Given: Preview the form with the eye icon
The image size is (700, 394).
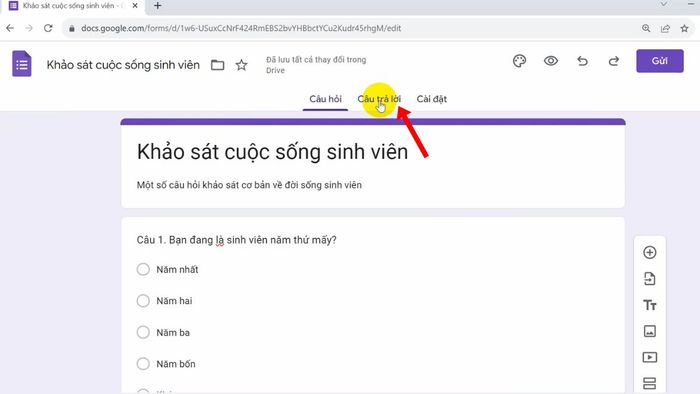Looking at the screenshot, I should click(550, 61).
